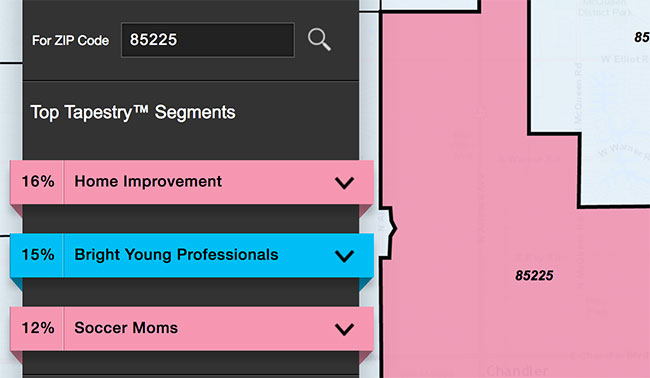Click the 12% pink percentage box
The width and height of the screenshot is (650, 378).
37,329
